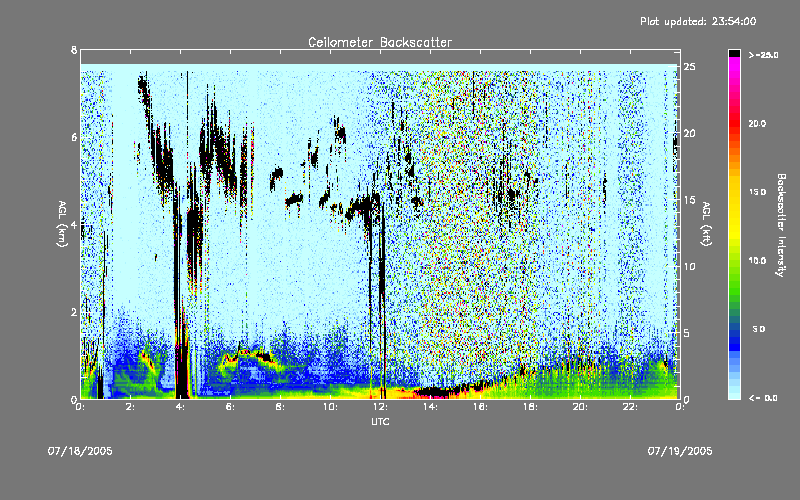Screen dimensions: 800x500
Task: Click the red band near 20.0 on colorbar
Action: 734,125
